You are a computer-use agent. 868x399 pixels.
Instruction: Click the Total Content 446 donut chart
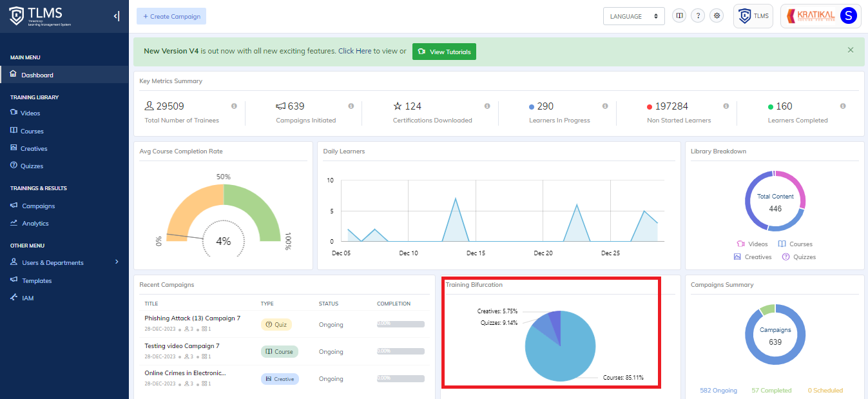pos(775,201)
